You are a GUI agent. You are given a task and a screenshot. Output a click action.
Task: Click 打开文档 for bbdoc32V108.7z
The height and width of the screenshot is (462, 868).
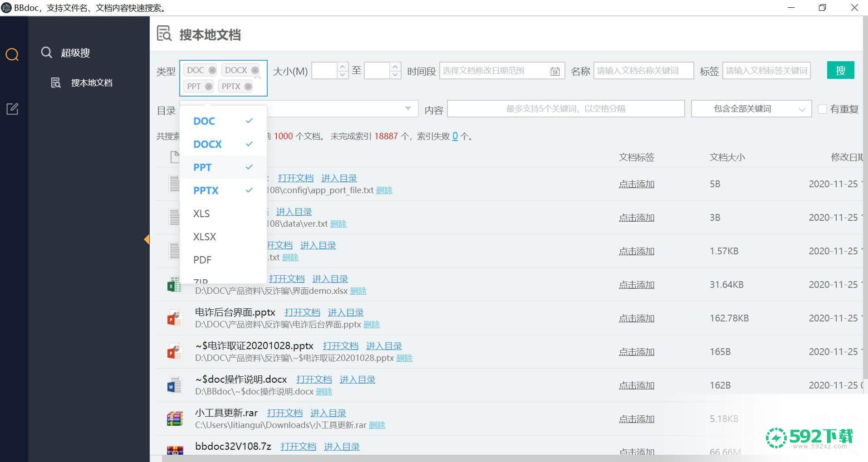click(299, 447)
